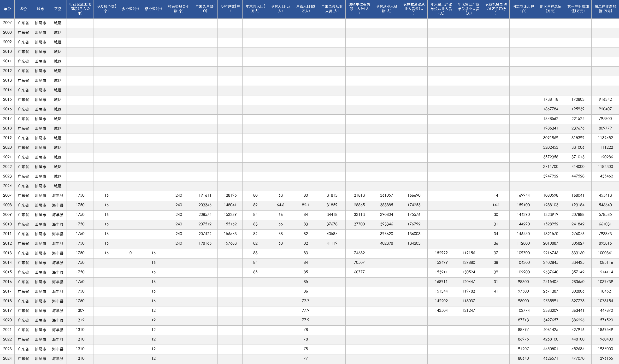
Task: Click the 年末总户数 column header
Action: click(205, 9)
